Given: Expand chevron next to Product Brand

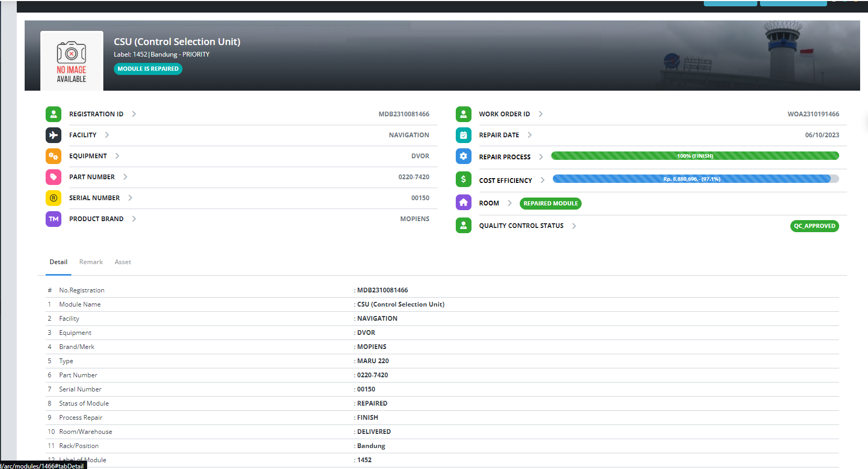Looking at the screenshot, I should click(x=134, y=219).
